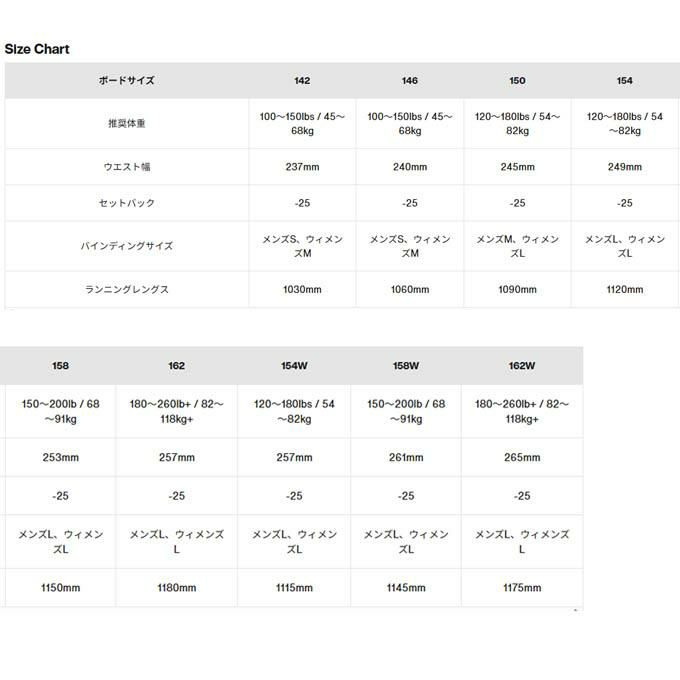Click the セットバック row label
This screenshot has height=680, width=680.
tap(126, 203)
